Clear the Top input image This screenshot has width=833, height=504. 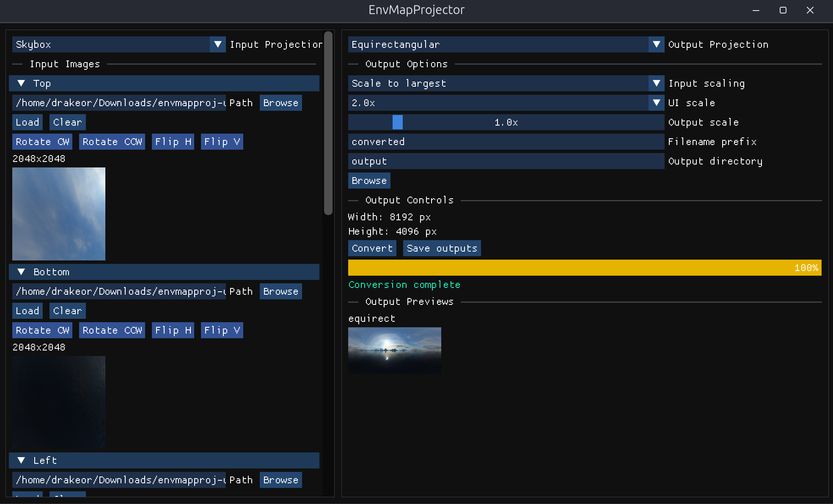[x=67, y=122]
